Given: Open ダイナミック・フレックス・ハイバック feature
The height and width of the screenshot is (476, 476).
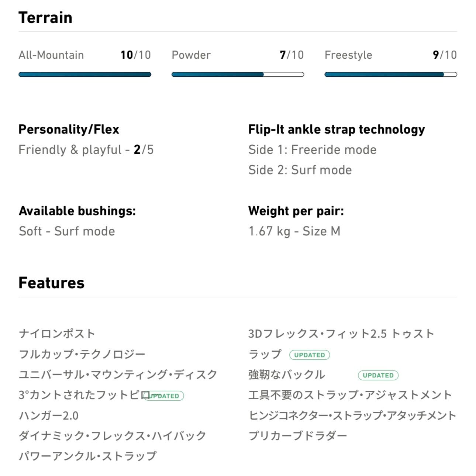Looking at the screenshot, I should point(113,436).
